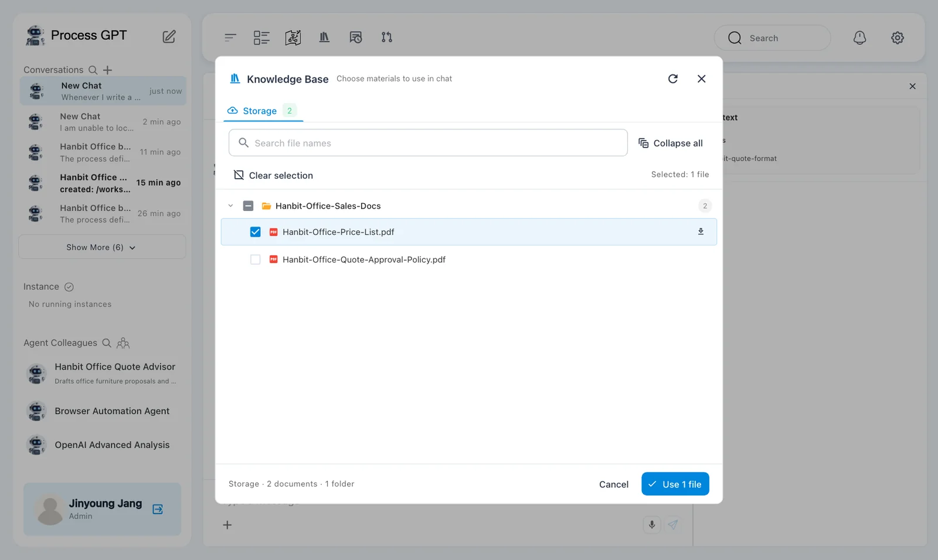The width and height of the screenshot is (938, 560).
Task: Click the plus attach button in chat
Action: [227, 525]
